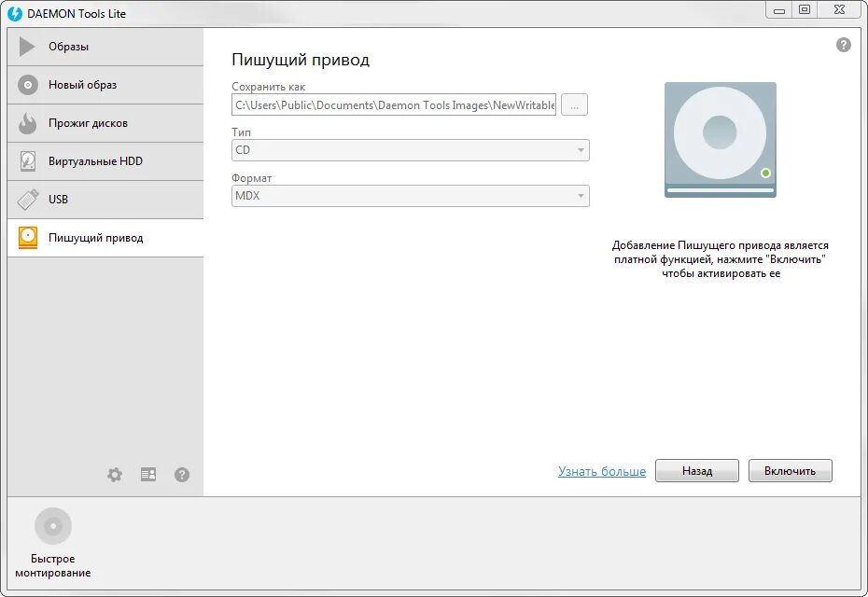Click the orange Пишущий привод icon
The image size is (868, 597).
coord(28,237)
